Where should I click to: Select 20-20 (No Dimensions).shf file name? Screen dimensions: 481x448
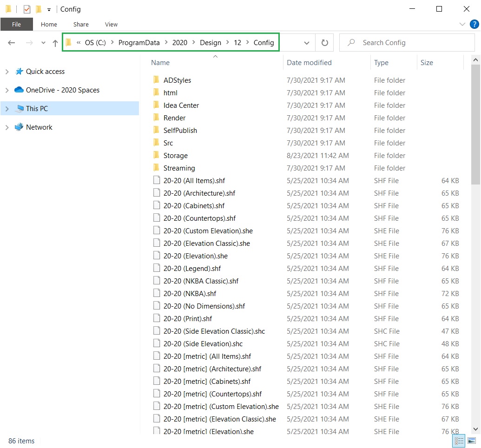[x=204, y=306]
